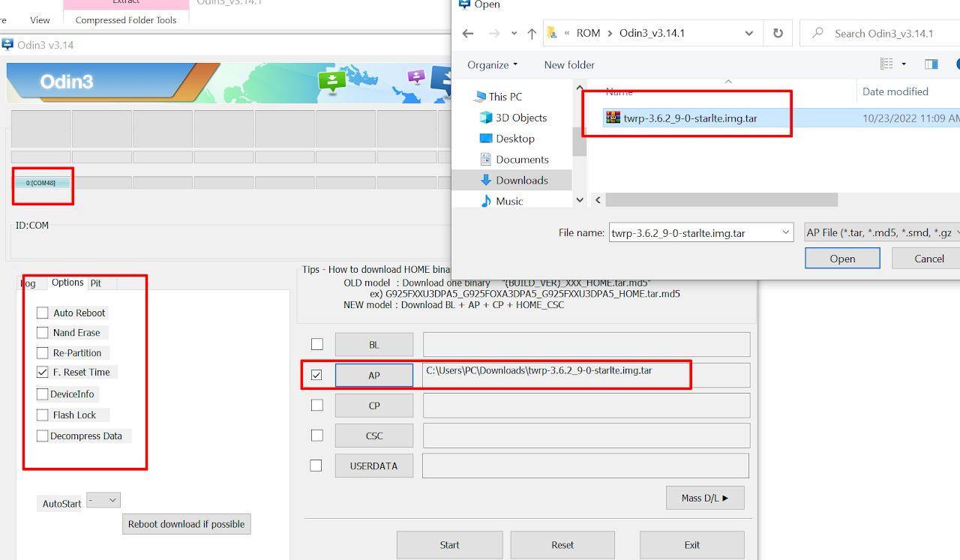Uncheck the F. Reset Time option
Image resolution: width=960 pixels, height=560 pixels.
(43, 372)
